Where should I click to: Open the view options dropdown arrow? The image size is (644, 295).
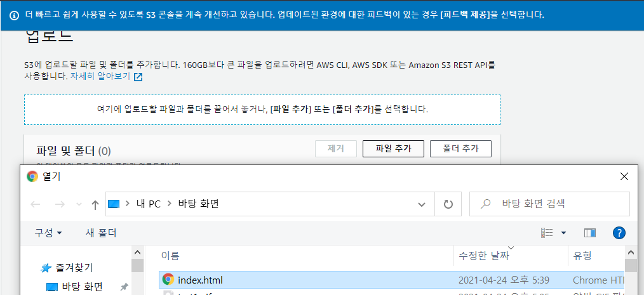563,233
